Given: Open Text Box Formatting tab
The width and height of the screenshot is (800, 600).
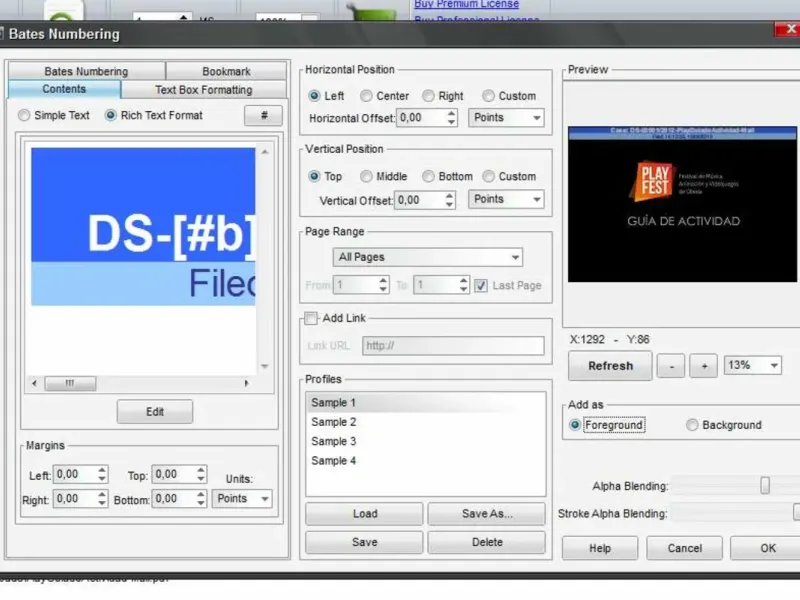Looking at the screenshot, I should (x=204, y=90).
